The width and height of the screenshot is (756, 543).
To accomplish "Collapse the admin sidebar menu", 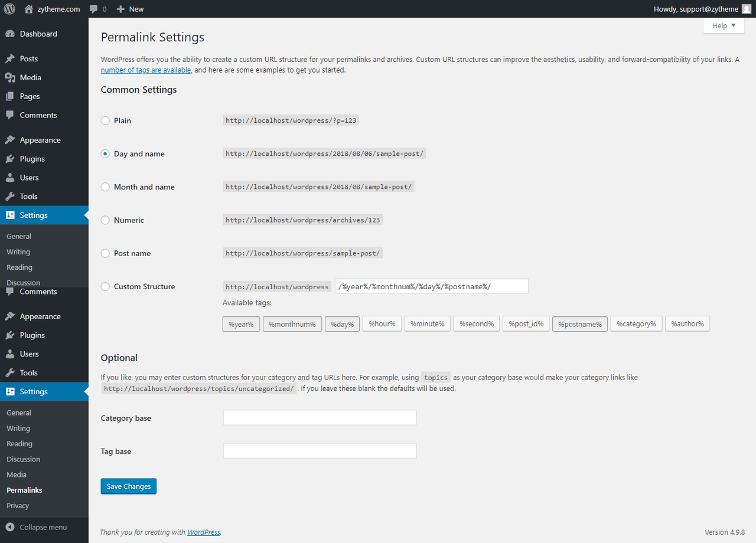I will pos(37,527).
